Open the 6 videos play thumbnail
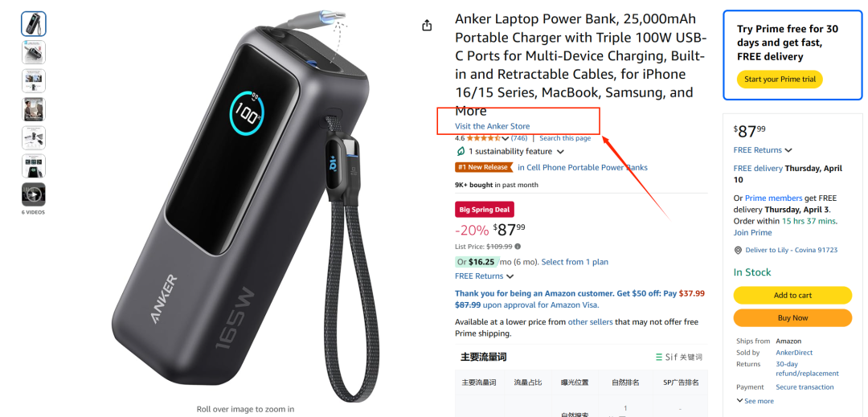This screenshot has height=417, width=868. (x=33, y=194)
